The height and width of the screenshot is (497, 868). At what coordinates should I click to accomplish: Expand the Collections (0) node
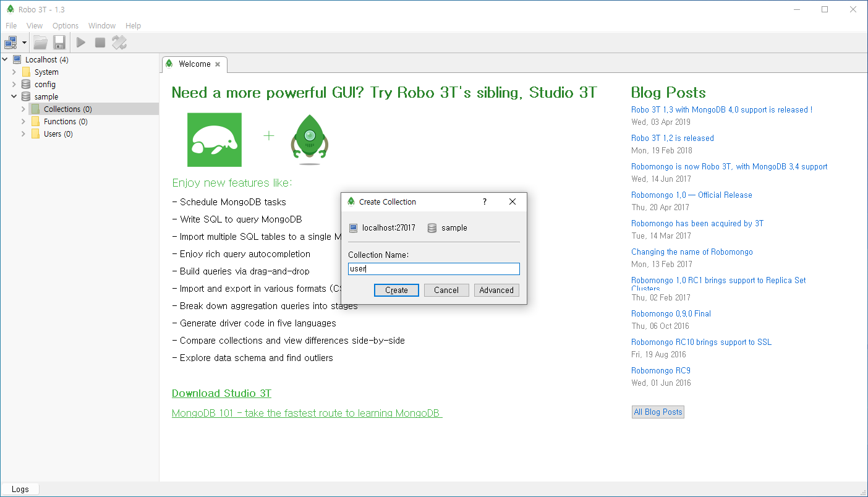23,109
